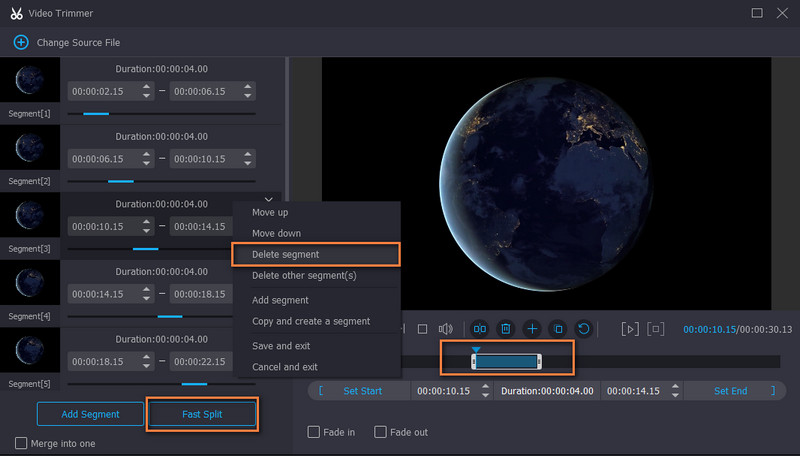Mute audio with the speaker icon
The width and height of the screenshot is (800, 456).
click(x=446, y=328)
